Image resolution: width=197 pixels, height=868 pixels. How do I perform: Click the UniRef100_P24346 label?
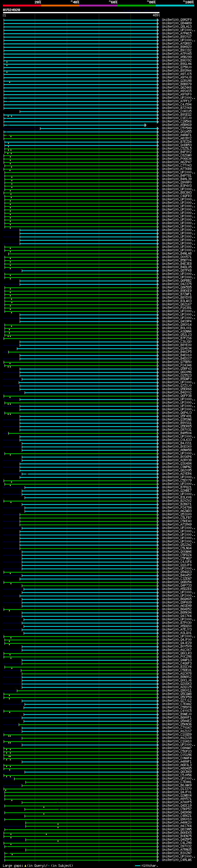pyautogui.click(x=177, y=365)
